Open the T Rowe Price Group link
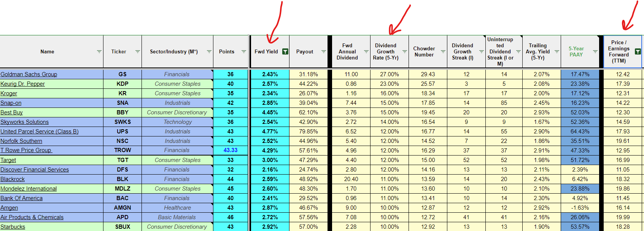 [26, 151]
